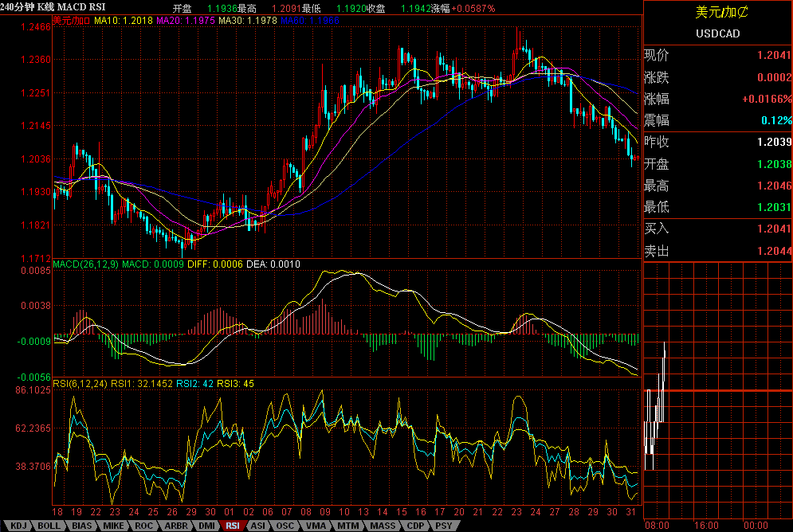Click the active RSI tab
The image size is (793, 532).
pos(232,526)
